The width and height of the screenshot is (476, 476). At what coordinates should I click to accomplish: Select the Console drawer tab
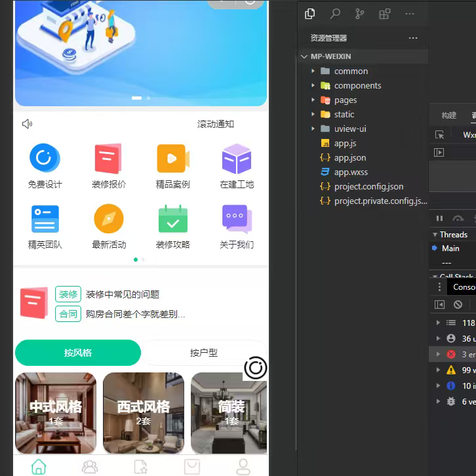[462, 287]
